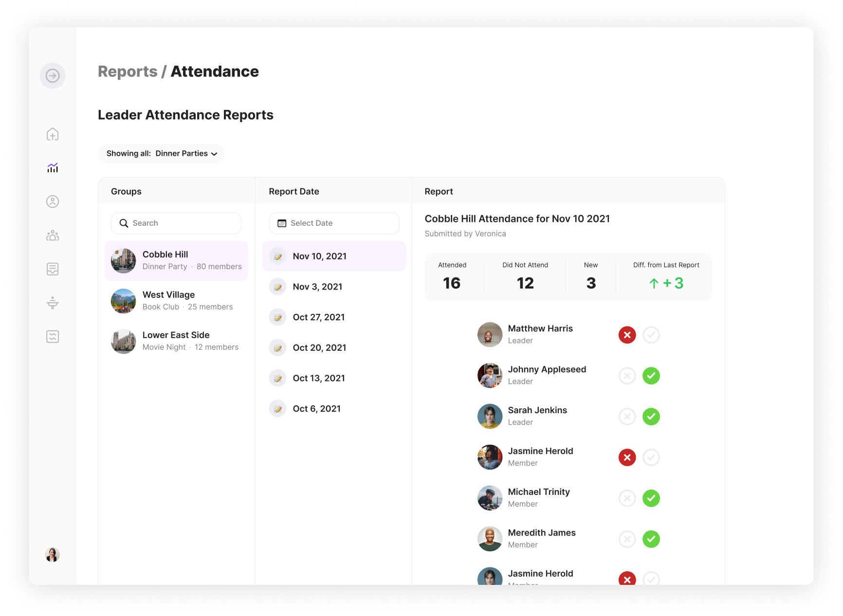Select the podium icon in the sidebar
The height and width of the screenshot is (616, 843).
click(x=53, y=303)
